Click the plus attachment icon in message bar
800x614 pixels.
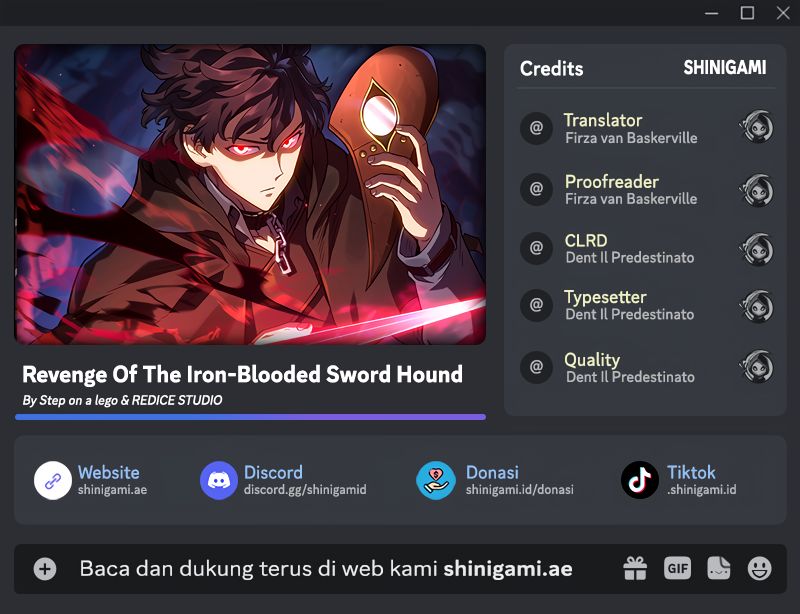click(45, 569)
